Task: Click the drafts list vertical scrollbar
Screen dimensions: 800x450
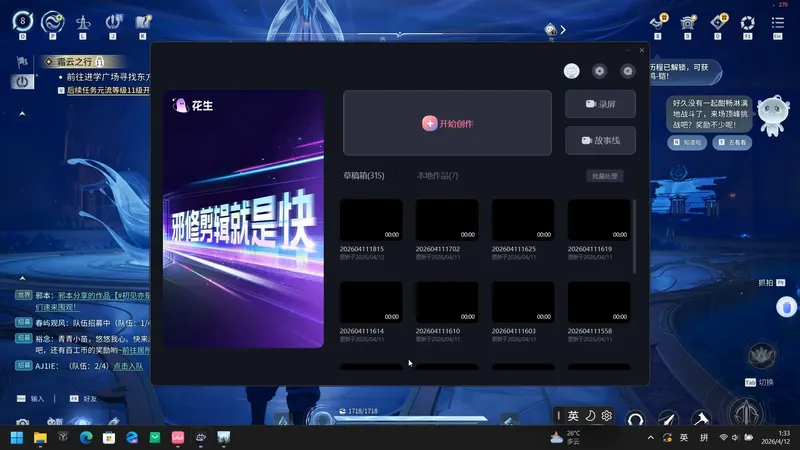Action: (x=634, y=236)
